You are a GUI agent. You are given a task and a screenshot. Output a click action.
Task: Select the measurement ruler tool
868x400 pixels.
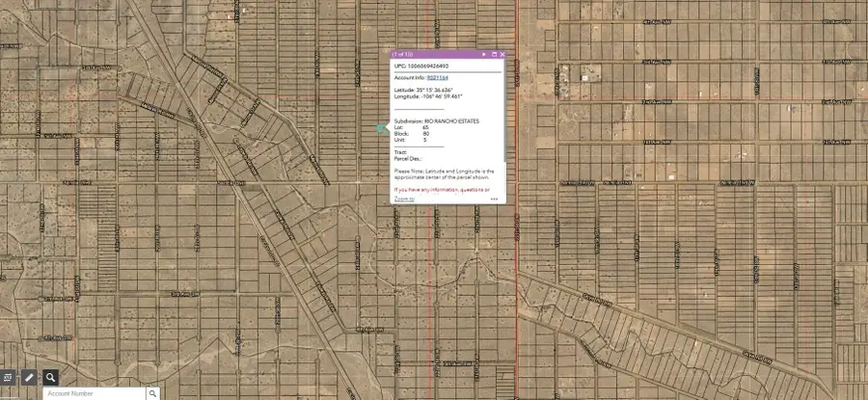tap(29, 378)
